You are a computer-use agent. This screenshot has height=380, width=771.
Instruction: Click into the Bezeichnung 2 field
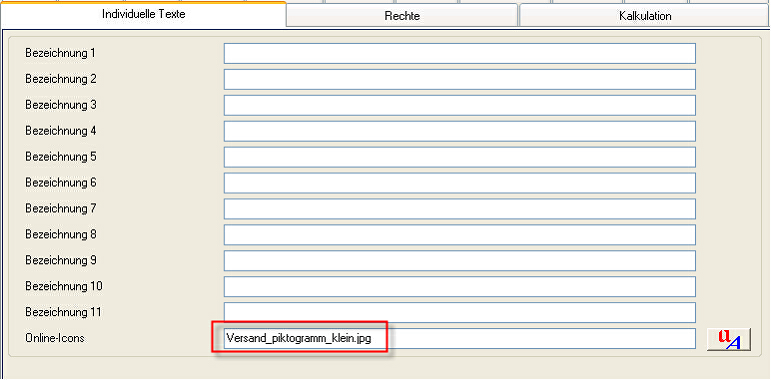(460, 80)
